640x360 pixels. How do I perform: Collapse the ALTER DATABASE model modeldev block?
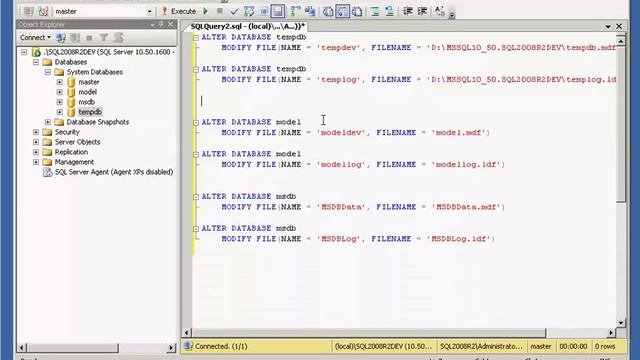[x=196, y=122]
